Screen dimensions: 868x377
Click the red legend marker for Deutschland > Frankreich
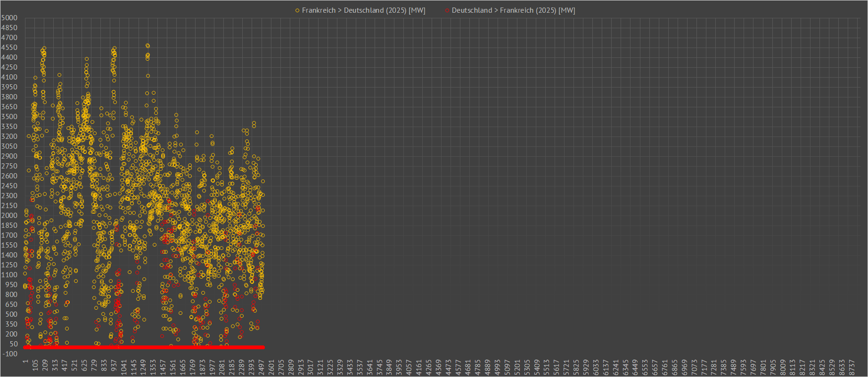click(x=447, y=10)
